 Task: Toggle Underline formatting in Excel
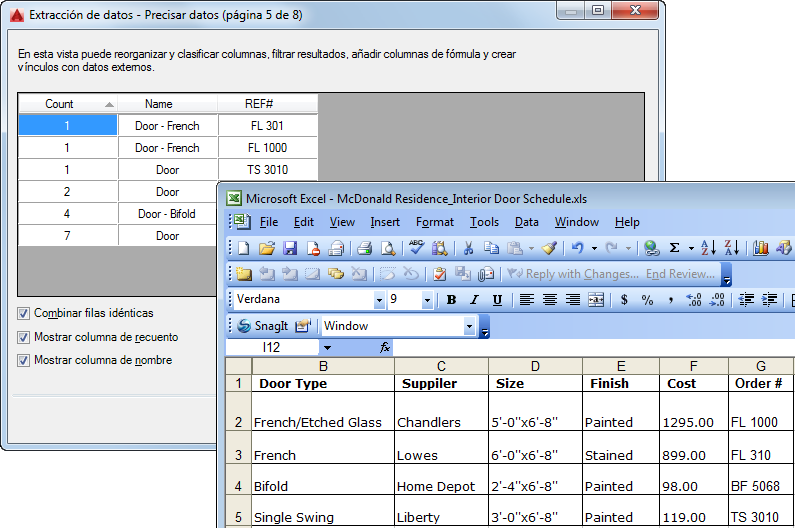497,300
